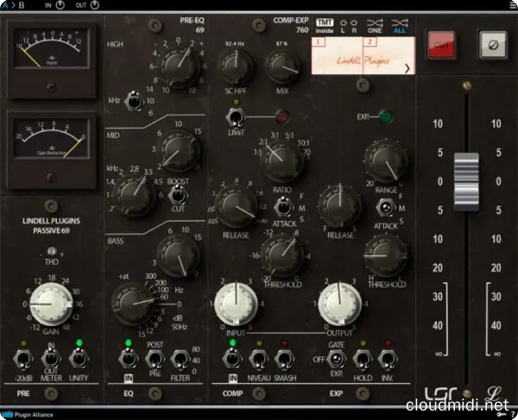The height and width of the screenshot is (420, 518).
Task: Select channel tab 2 in display
Action: [x=370, y=41]
